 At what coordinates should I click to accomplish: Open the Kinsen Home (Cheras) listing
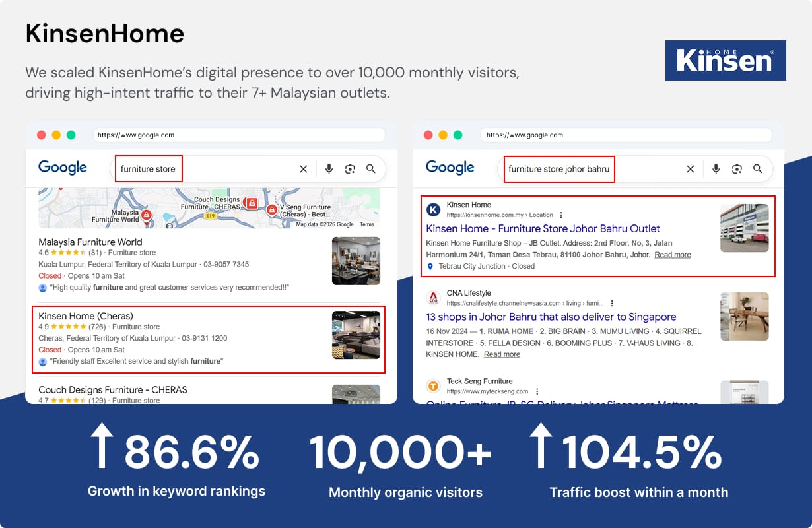[x=86, y=316]
